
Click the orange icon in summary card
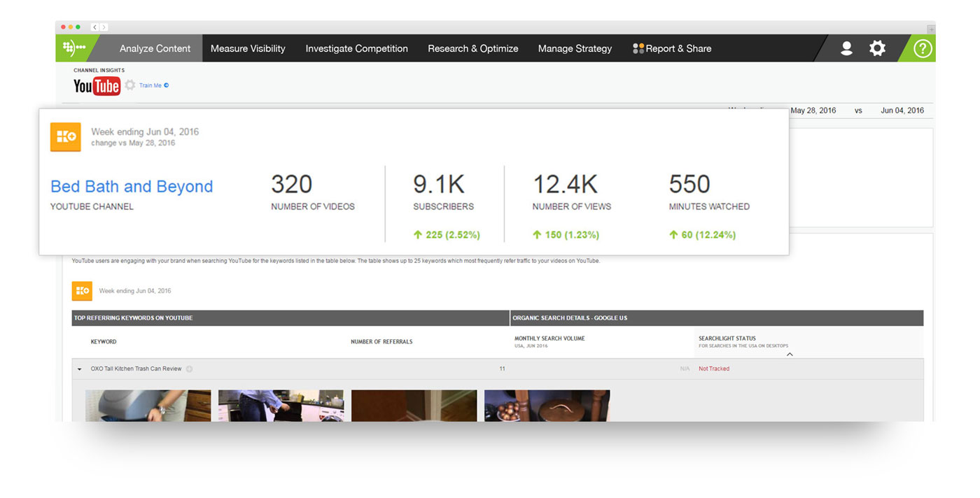tap(66, 137)
